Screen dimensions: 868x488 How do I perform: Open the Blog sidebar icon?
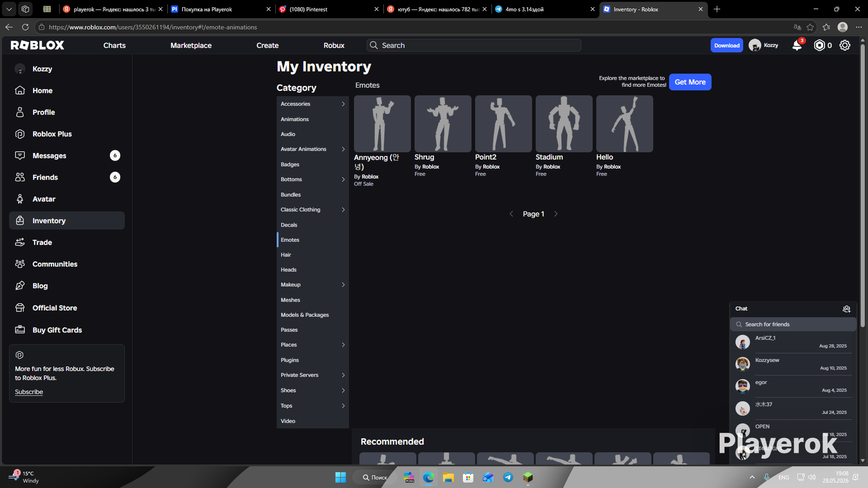click(20, 286)
